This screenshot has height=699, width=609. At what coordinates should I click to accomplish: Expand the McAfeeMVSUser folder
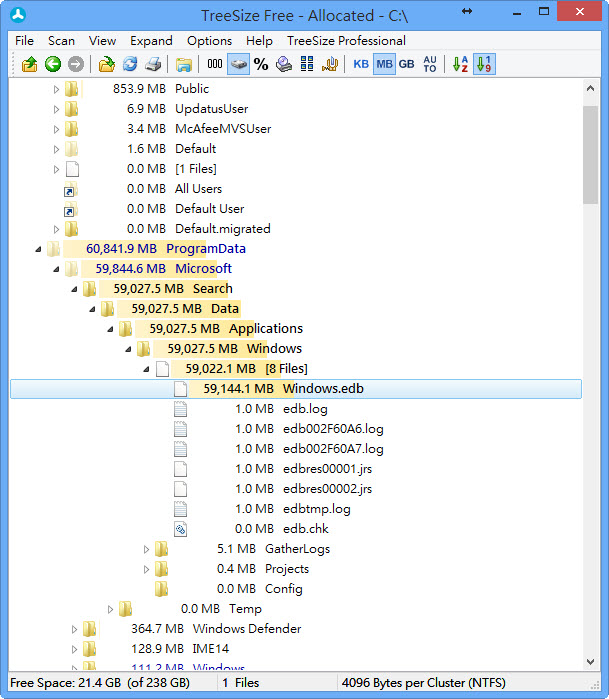pos(56,129)
